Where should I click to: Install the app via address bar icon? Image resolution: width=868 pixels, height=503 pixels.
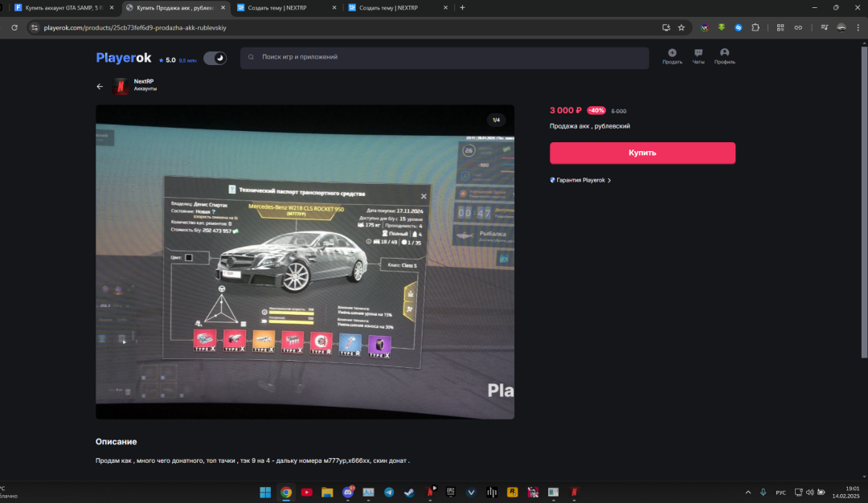coord(666,27)
